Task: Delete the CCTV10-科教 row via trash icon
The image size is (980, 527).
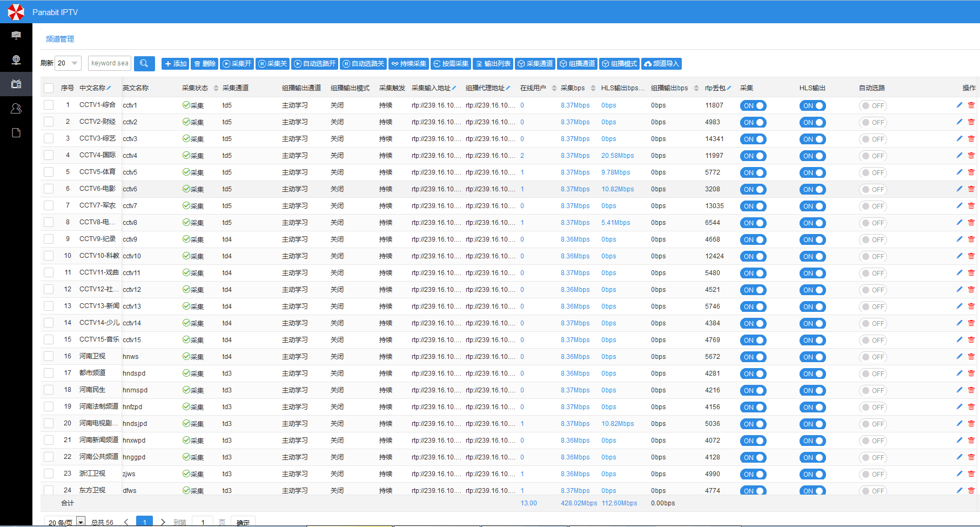Action: 971,256
